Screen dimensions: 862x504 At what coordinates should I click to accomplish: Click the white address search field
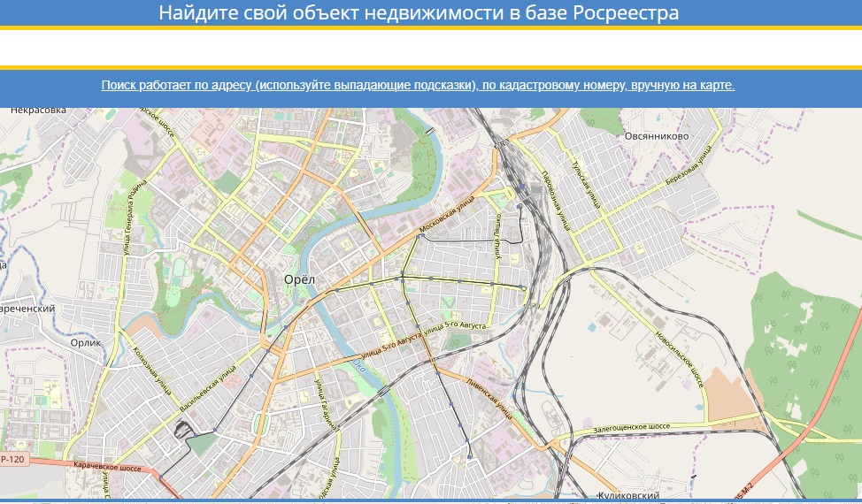(431, 48)
